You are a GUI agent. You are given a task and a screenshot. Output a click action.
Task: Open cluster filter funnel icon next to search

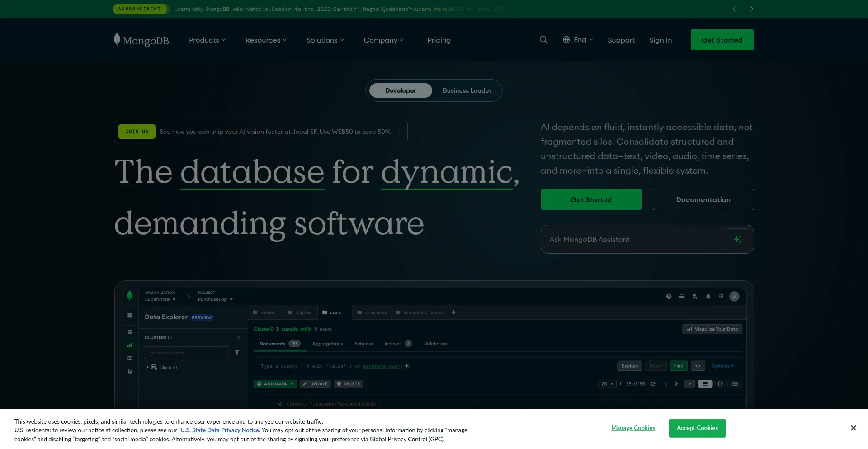point(237,353)
